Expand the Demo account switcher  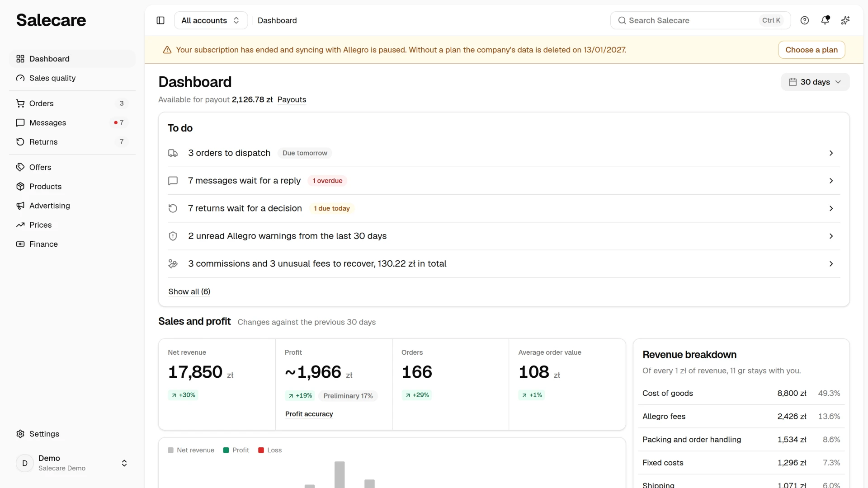click(x=72, y=463)
